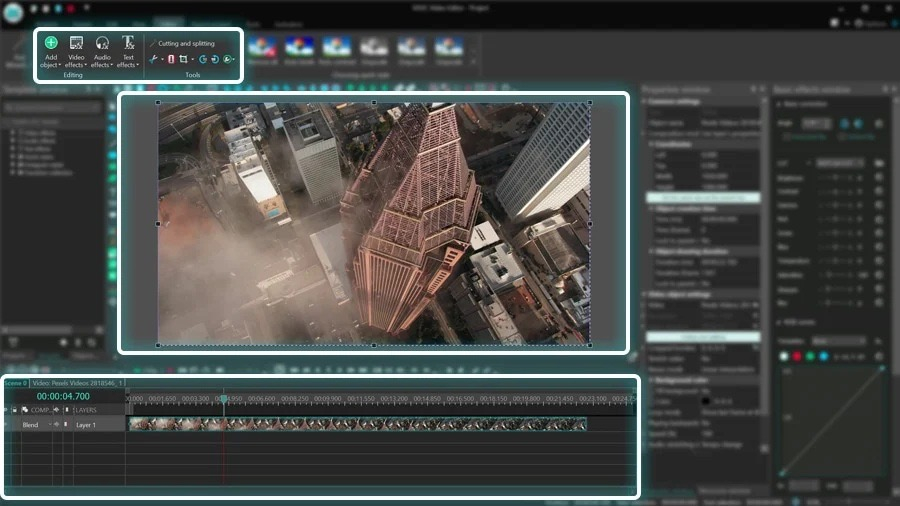Click the timeline playhead marker
The height and width of the screenshot is (506, 900).
(x=224, y=398)
